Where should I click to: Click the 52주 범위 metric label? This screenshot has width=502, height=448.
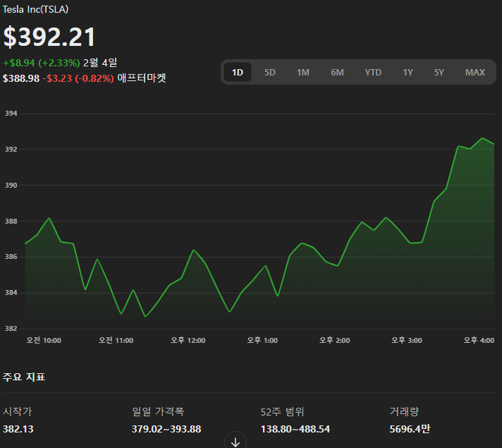(282, 411)
